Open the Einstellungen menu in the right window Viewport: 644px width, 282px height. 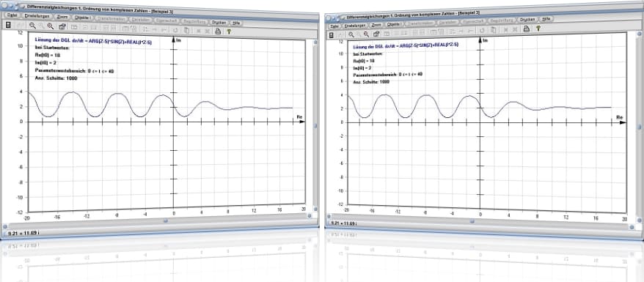355,26
